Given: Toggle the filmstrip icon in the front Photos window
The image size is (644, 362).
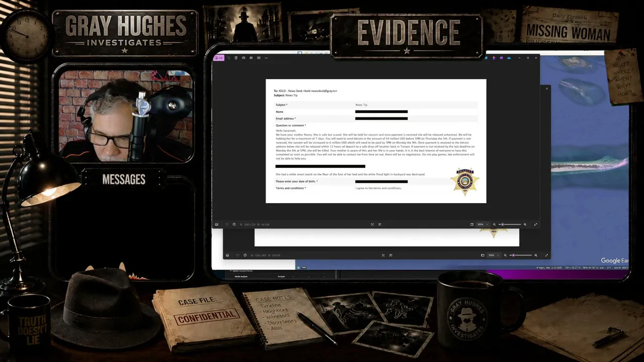Looking at the screenshot, I should pos(217,224).
